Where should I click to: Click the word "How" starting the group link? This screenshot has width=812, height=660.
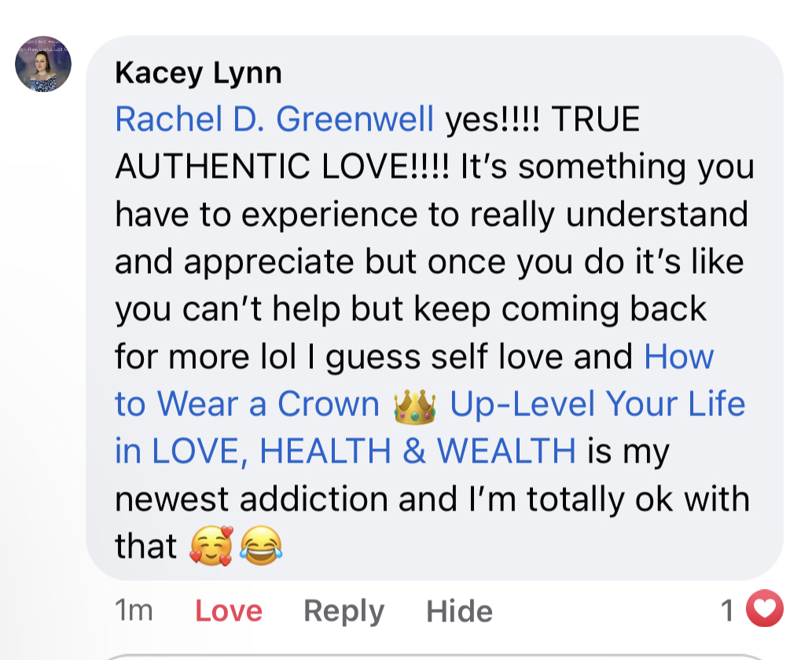tap(679, 357)
